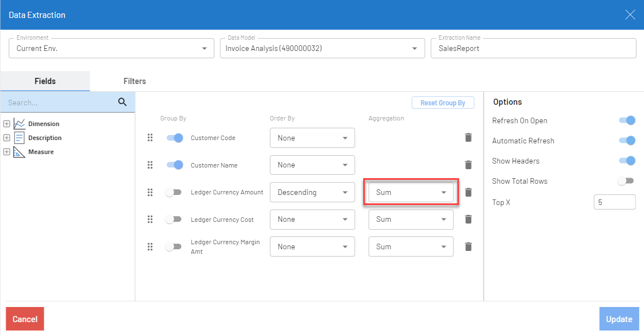
Task: Click the red Cancel button
Action: (25, 319)
